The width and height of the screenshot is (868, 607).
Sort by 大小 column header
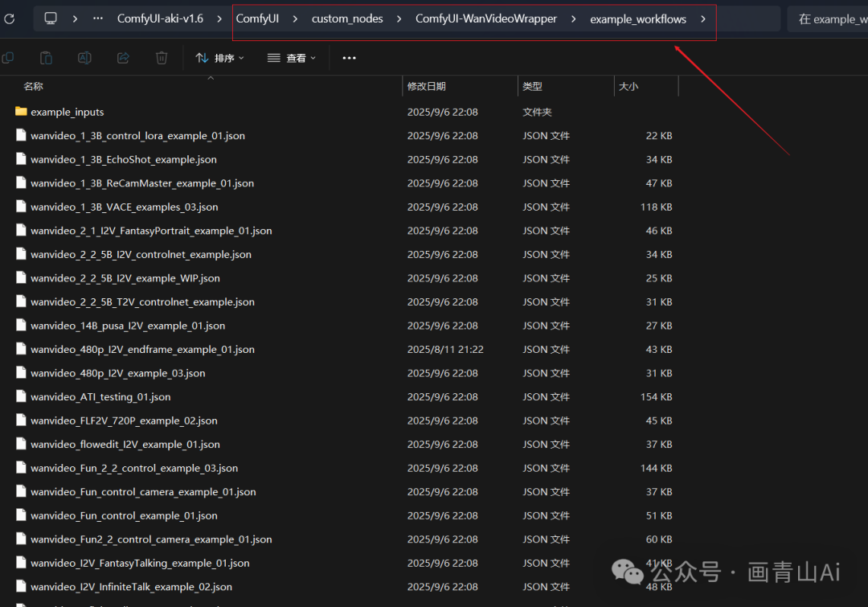pos(628,86)
